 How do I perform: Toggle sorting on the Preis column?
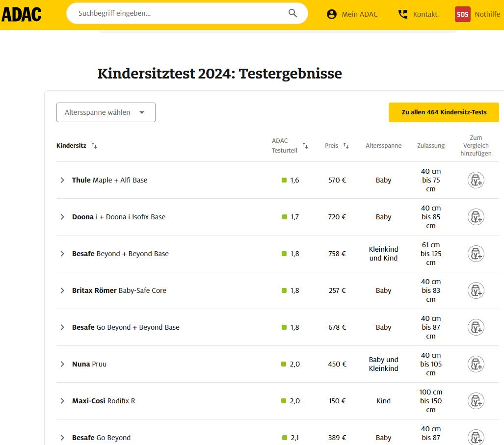point(346,145)
